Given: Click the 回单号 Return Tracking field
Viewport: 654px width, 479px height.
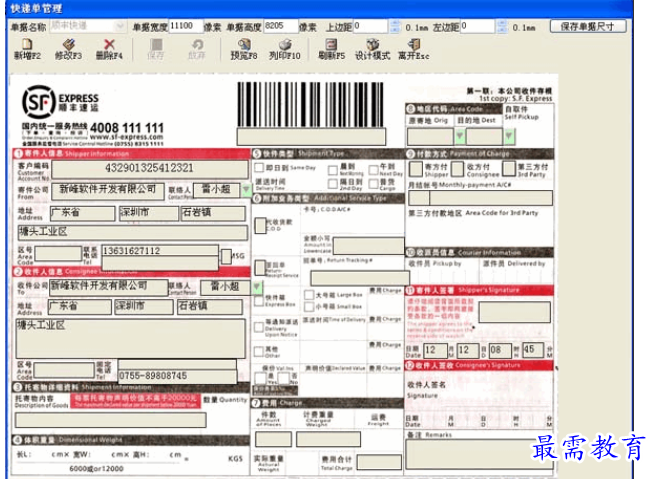Looking at the screenshot, I should [360, 278].
